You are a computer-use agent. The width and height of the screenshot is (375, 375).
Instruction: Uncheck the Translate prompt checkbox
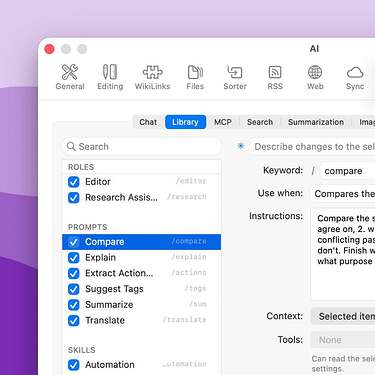(74, 320)
